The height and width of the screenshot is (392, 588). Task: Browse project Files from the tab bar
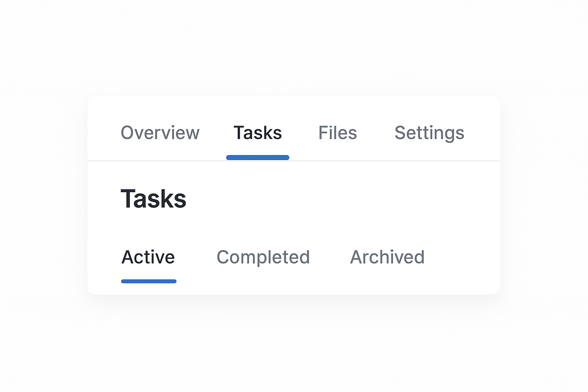[337, 133]
